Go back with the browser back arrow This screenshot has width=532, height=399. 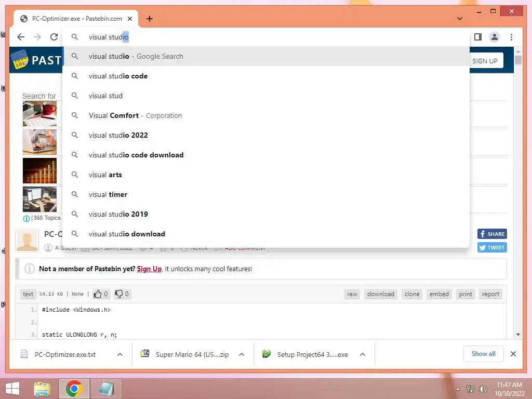click(x=21, y=37)
